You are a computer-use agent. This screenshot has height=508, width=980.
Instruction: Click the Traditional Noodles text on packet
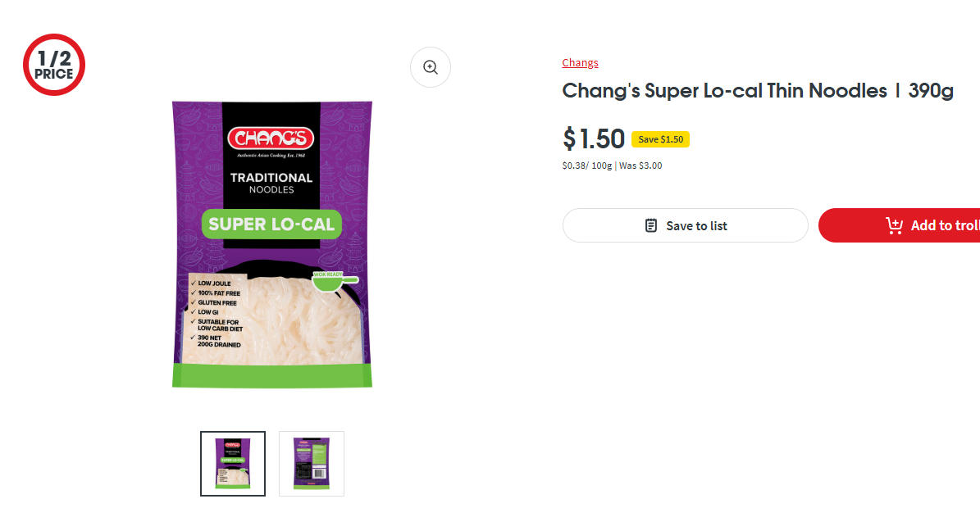[271, 183]
